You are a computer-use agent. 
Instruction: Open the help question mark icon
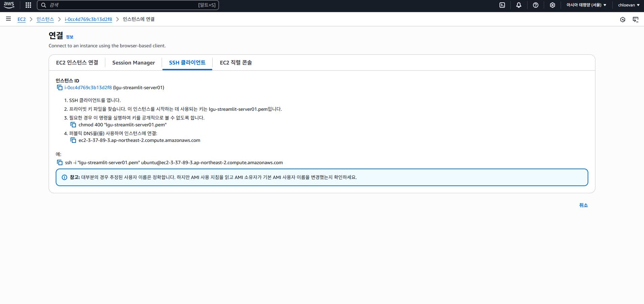(x=536, y=5)
